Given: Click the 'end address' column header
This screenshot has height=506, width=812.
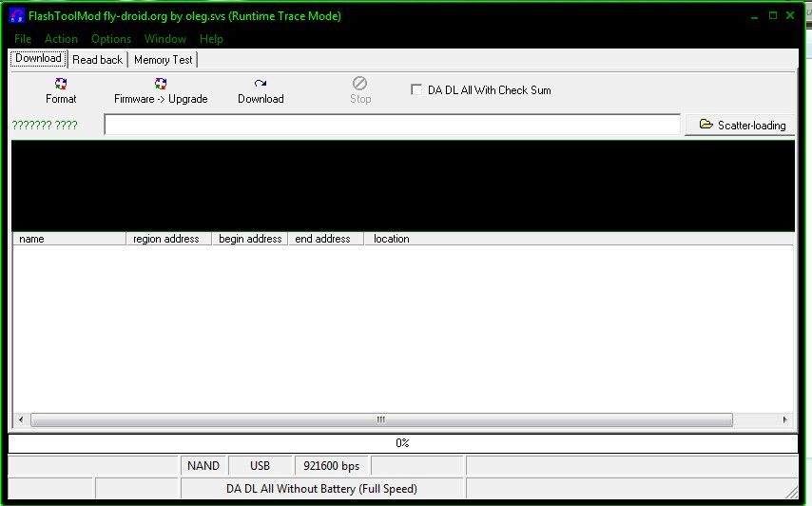Looking at the screenshot, I should pyautogui.click(x=326, y=239).
